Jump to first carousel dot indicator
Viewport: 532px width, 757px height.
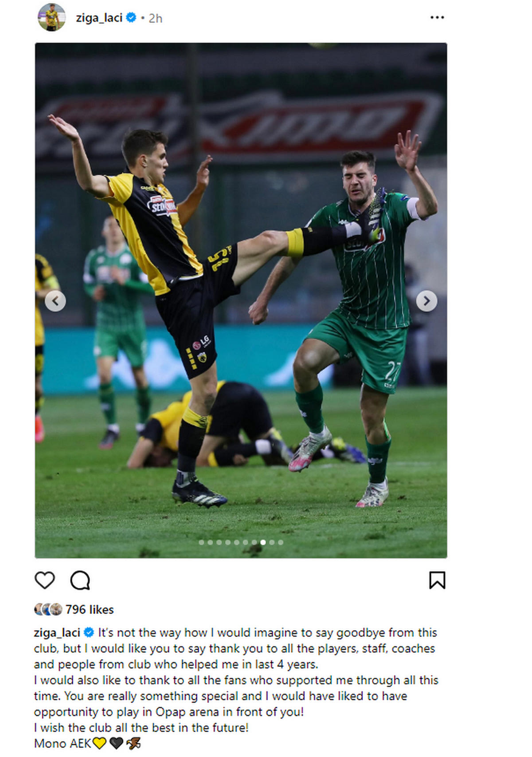(x=202, y=542)
